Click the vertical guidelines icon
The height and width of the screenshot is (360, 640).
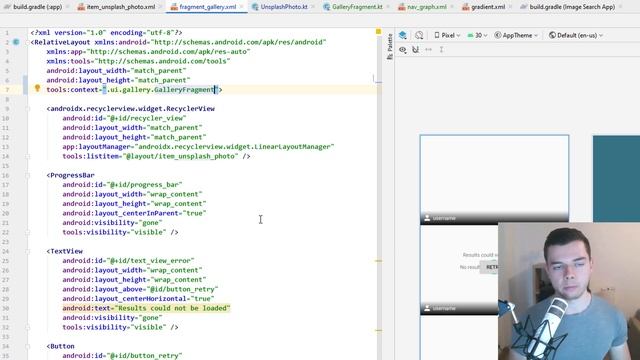click(441, 50)
